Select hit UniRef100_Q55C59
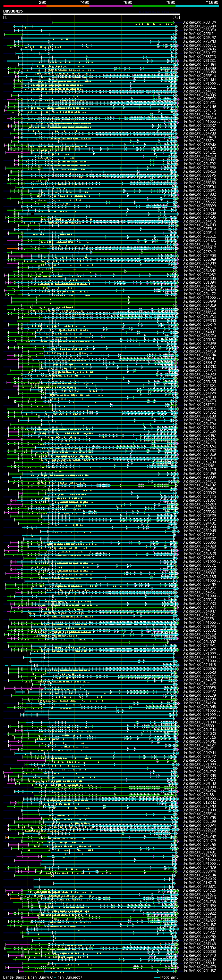The width and height of the screenshot is (222, 980). click(199, 183)
